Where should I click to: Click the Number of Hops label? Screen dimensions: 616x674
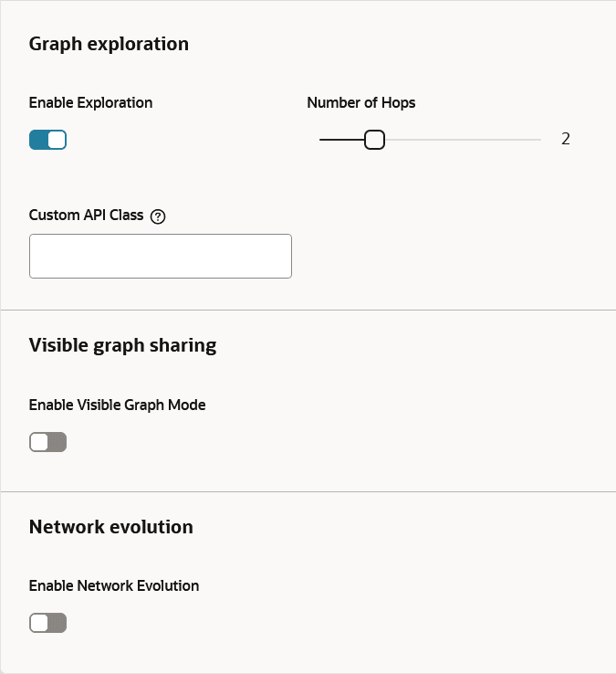click(360, 102)
